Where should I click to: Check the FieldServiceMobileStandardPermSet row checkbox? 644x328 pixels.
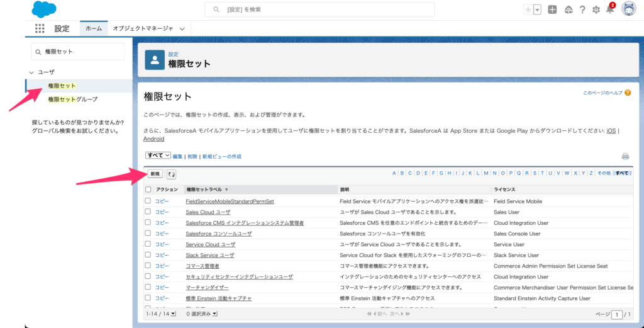[x=148, y=201]
